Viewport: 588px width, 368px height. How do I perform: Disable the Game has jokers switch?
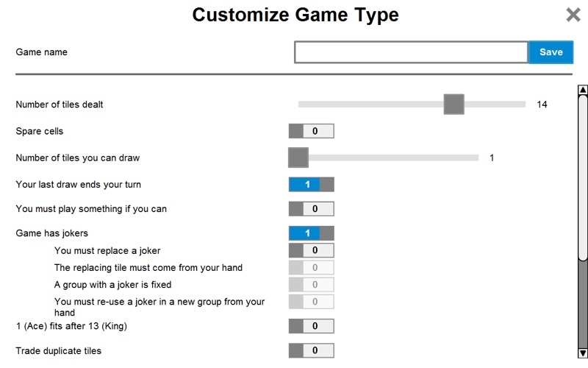(312, 233)
